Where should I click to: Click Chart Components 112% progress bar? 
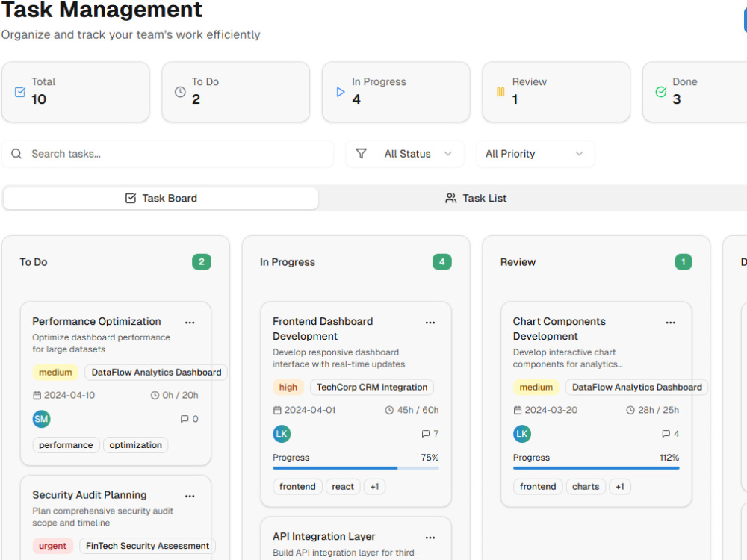tap(596, 468)
